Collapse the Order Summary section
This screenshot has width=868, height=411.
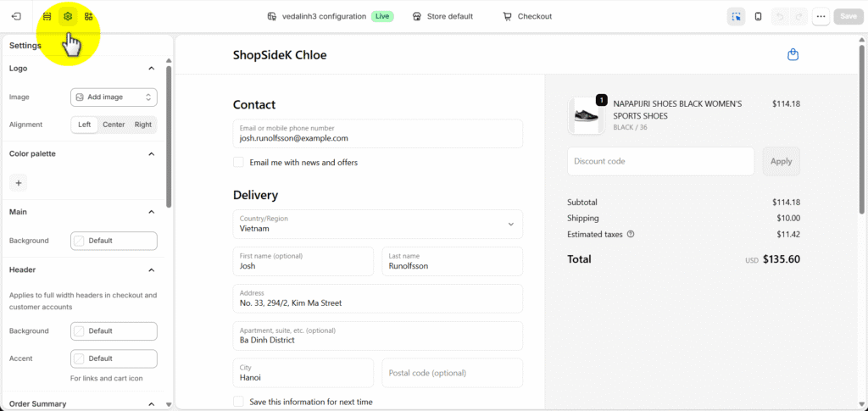(151, 404)
